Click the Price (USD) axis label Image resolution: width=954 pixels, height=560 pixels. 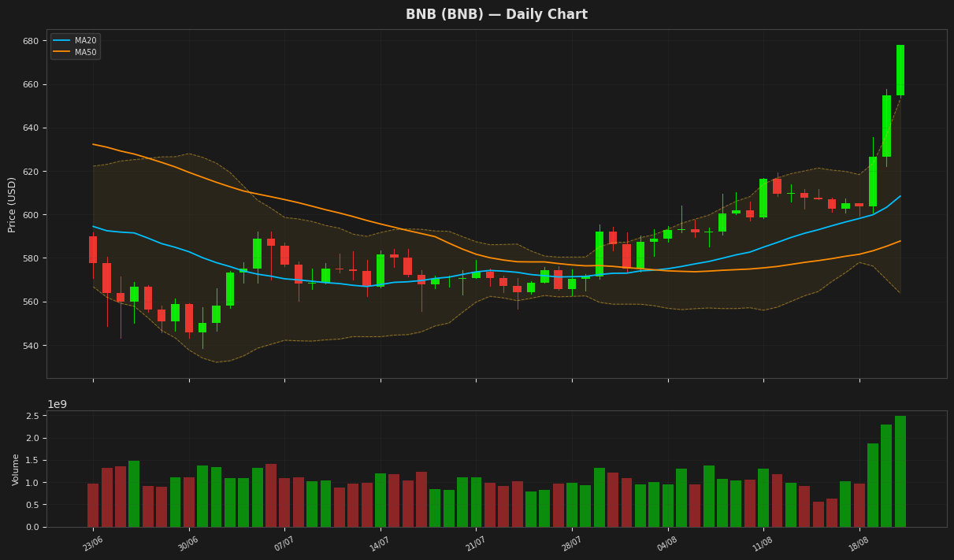point(12,204)
